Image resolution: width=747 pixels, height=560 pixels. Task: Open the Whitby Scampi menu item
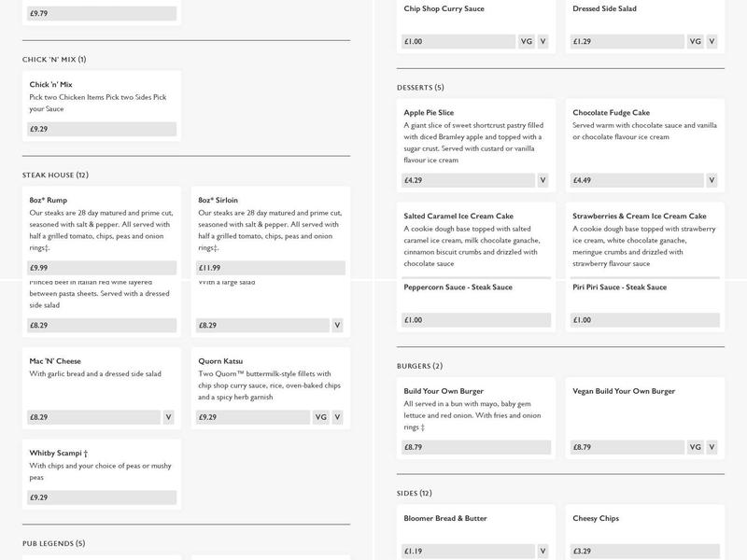[59, 453]
